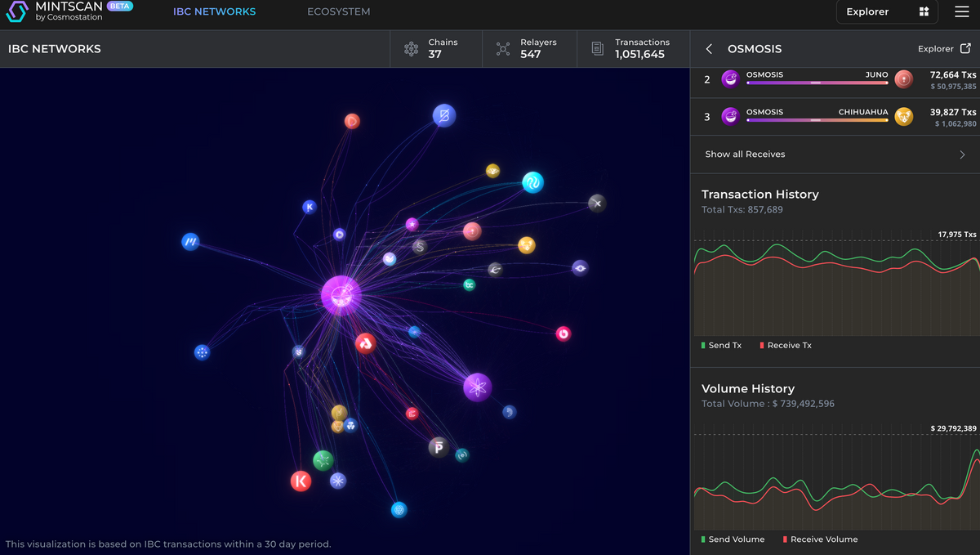Toggle the Receive Volume legend
Viewport: 980px width, 555px height.
(x=820, y=539)
